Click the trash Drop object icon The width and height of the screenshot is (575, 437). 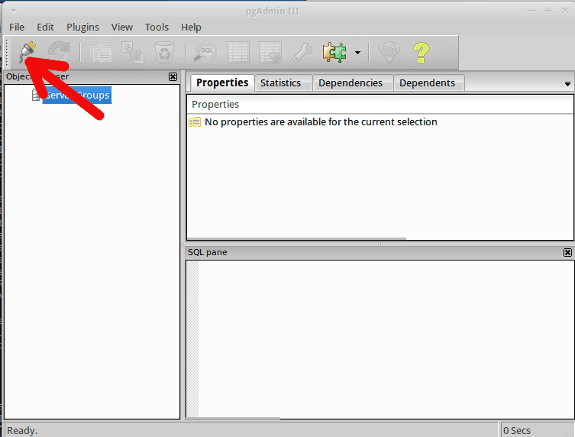(x=164, y=52)
